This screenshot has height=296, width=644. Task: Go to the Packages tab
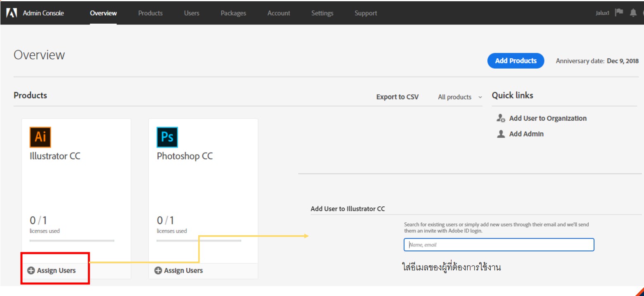tap(233, 13)
